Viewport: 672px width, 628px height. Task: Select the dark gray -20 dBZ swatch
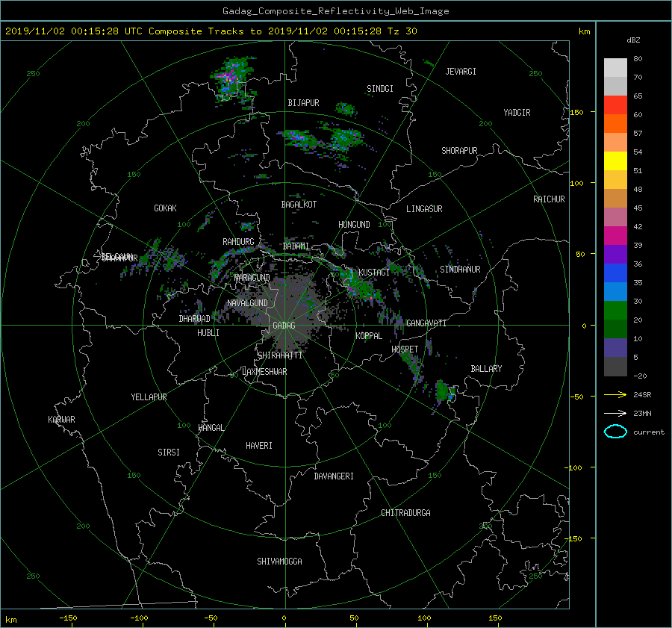(x=615, y=367)
